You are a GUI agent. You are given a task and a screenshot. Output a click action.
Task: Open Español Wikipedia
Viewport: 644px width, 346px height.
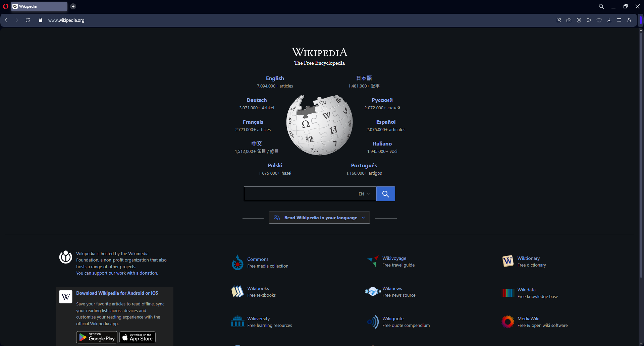(386, 122)
